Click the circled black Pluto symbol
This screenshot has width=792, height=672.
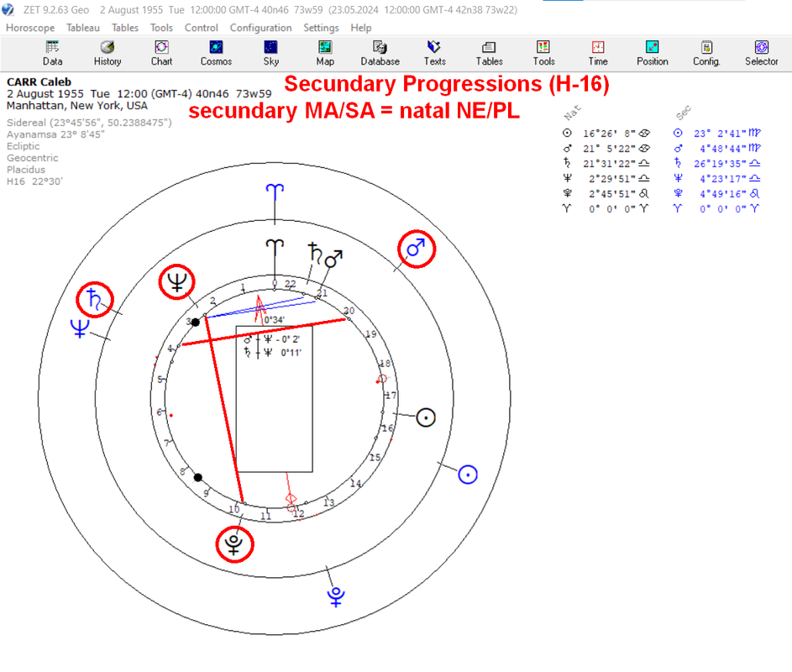[x=234, y=544]
